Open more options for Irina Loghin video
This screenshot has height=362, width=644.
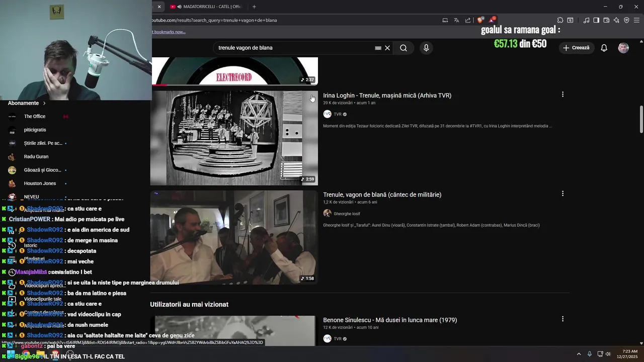[x=562, y=95]
